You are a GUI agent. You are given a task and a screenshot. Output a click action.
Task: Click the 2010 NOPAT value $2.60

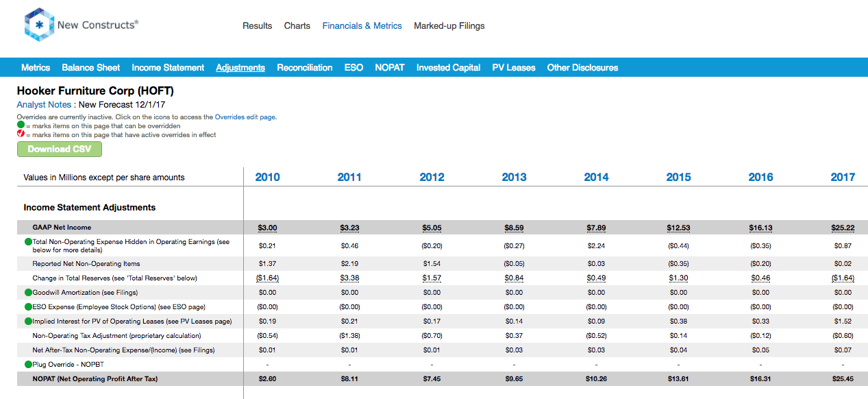coord(267,378)
